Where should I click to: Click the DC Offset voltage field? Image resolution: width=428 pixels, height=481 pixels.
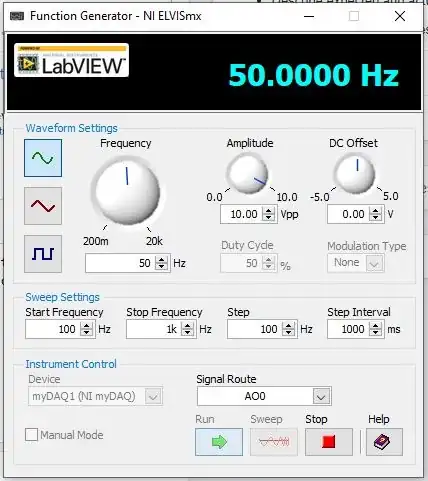[348, 214]
